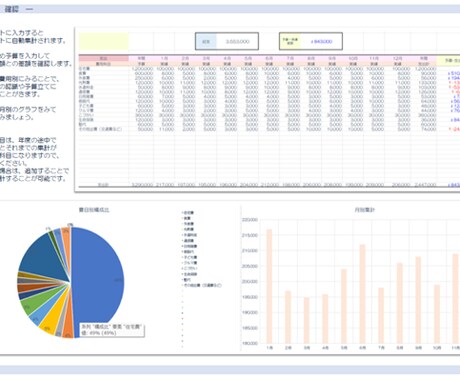Select the 12月 column header in table

coord(398,58)
